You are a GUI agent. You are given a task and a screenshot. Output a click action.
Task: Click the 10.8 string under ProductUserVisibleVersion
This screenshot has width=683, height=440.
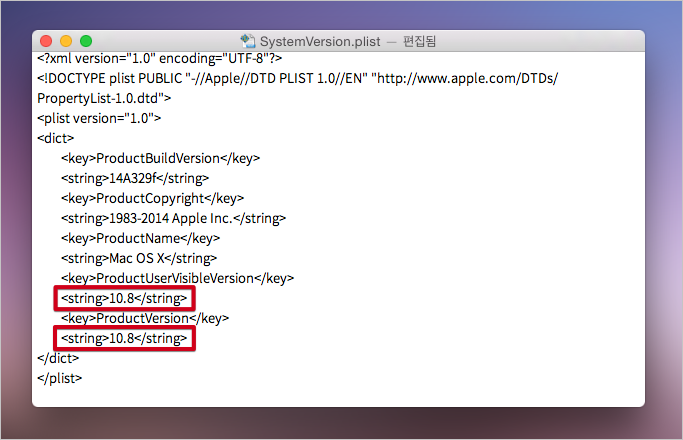tap(124, 299)
